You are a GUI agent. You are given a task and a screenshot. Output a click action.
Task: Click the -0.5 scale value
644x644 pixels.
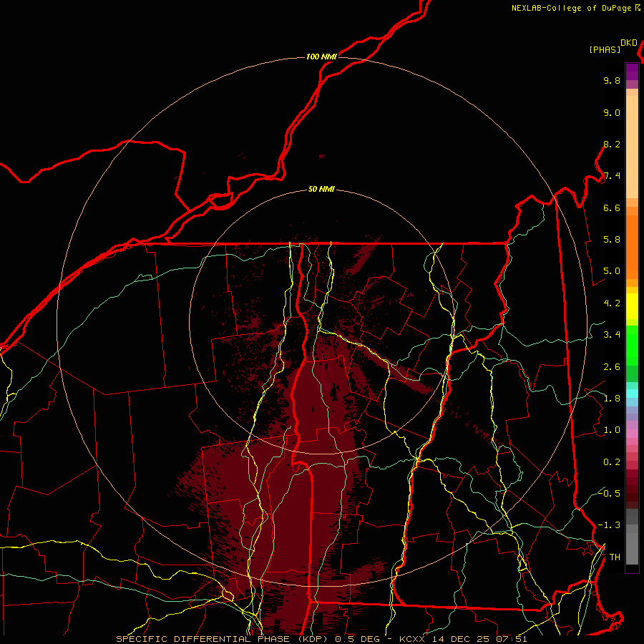point(609,493)
